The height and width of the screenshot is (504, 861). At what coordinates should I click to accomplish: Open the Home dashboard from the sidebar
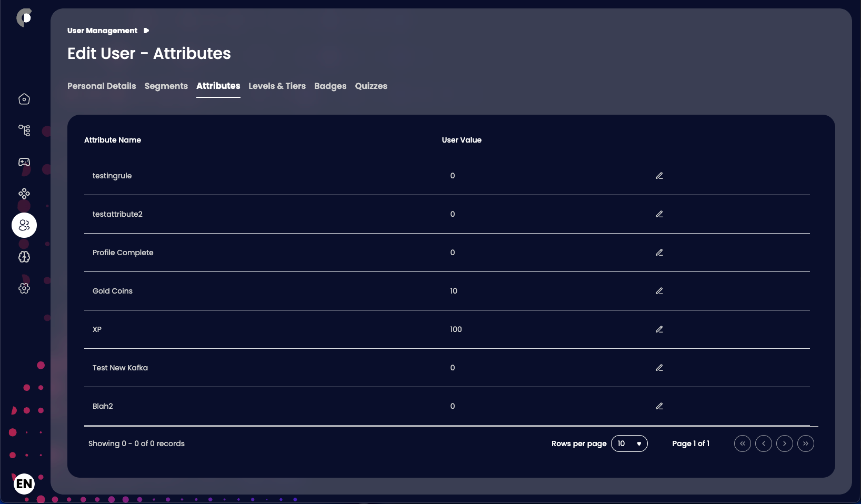24,99
